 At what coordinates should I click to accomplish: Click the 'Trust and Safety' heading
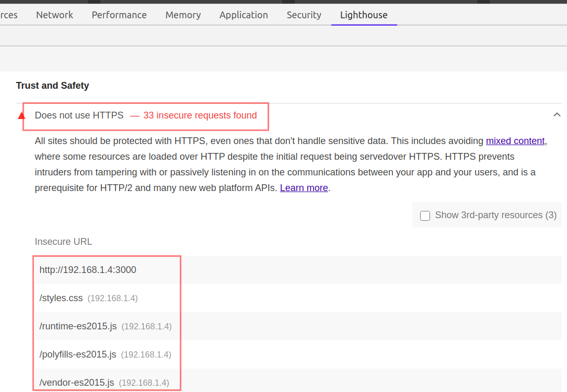(52, 86)
